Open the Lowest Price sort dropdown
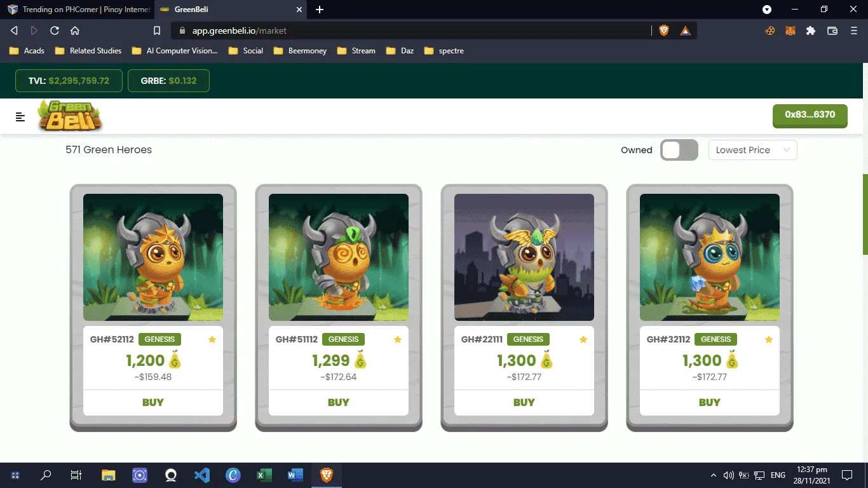Image resolution: width=868 pixels, height=488 pixels. click(752, 150)
